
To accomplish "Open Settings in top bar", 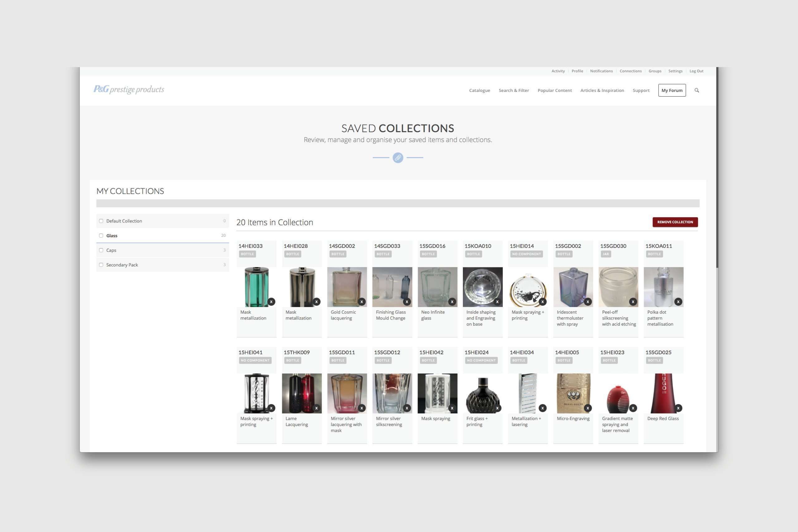I will click(x=675, y=71).
